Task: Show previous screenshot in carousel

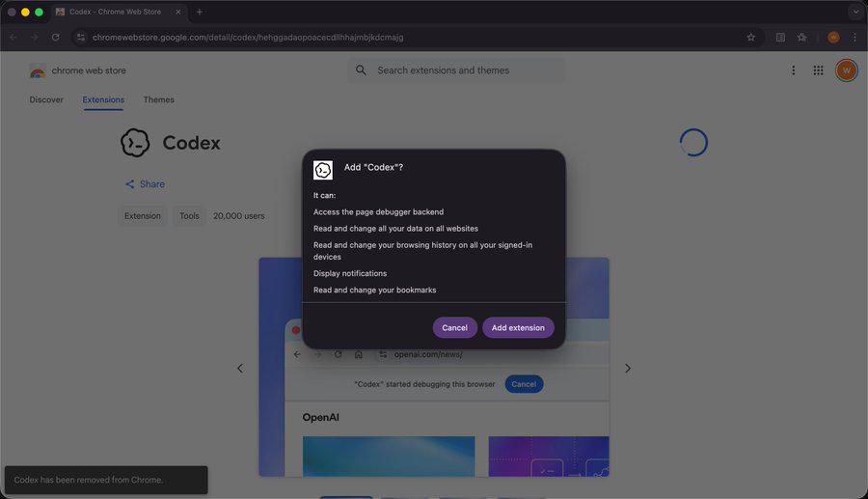Action: click(240, 369)
